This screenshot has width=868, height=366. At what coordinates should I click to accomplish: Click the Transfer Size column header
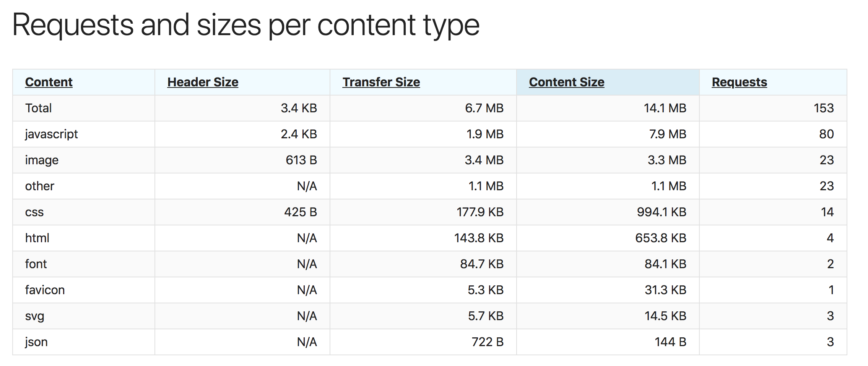(x=381, y=82)
